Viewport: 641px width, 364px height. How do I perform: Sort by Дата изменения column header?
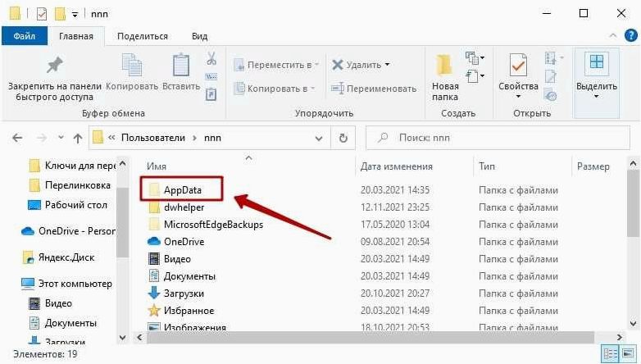click(x=397, y=166)
